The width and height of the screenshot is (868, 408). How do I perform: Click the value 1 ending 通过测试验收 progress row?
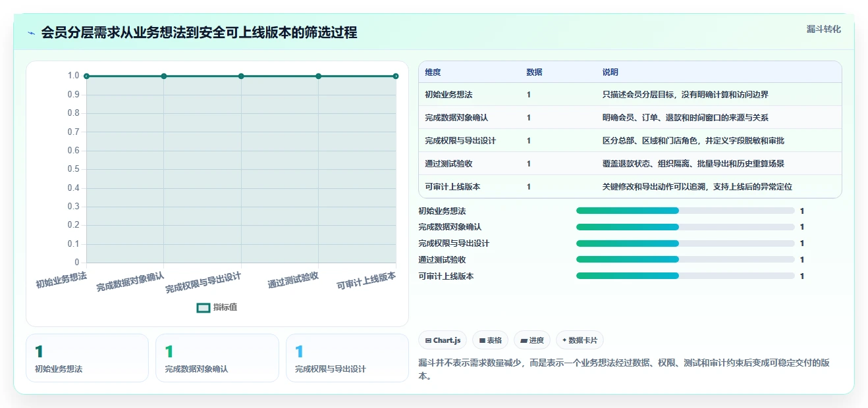tap(802, 260)
